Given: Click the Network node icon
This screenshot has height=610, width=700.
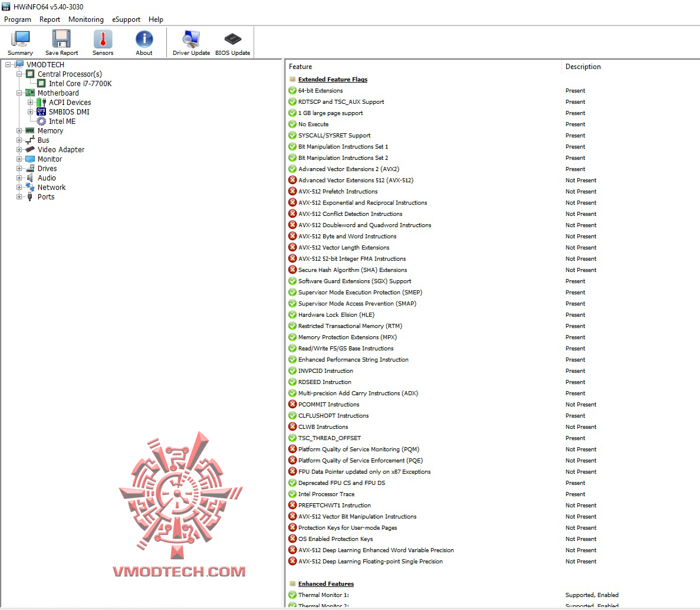Looking at the screenshot, I should [30, 187].
